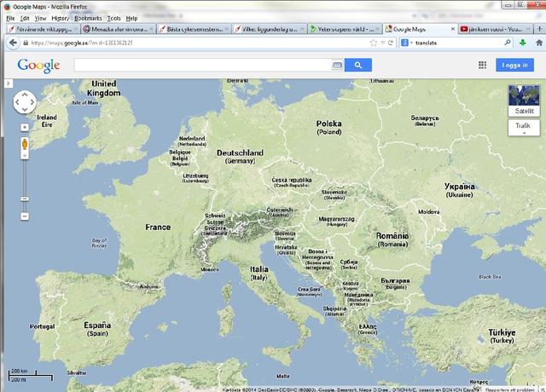Viewport: 546px width, 392px height.
Task: Click the show my location button
Action: click(25, 127)
